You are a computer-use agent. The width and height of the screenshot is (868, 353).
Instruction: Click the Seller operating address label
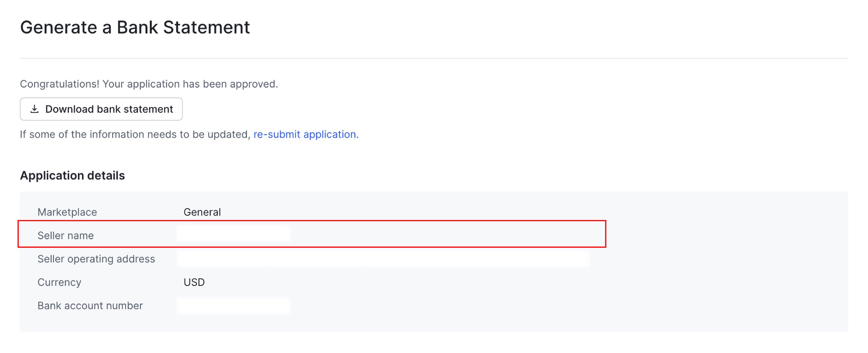pyautogui.click(x=96, y=259)
